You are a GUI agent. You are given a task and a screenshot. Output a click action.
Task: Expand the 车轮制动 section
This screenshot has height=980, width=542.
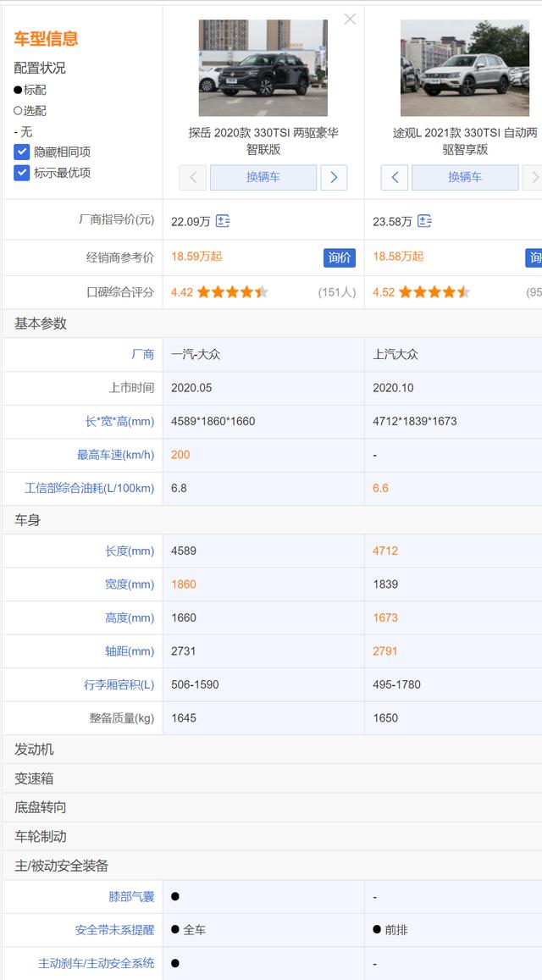click(272, 836)
